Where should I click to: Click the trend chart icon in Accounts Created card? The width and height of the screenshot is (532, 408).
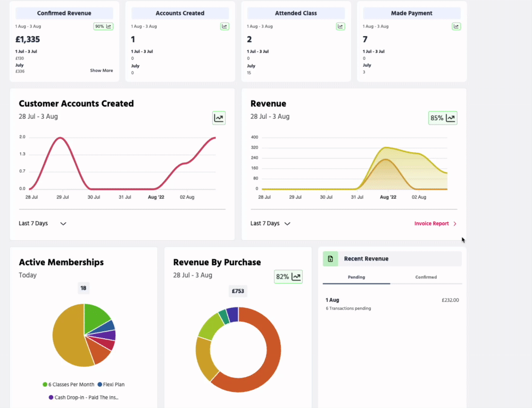(225, 26)
